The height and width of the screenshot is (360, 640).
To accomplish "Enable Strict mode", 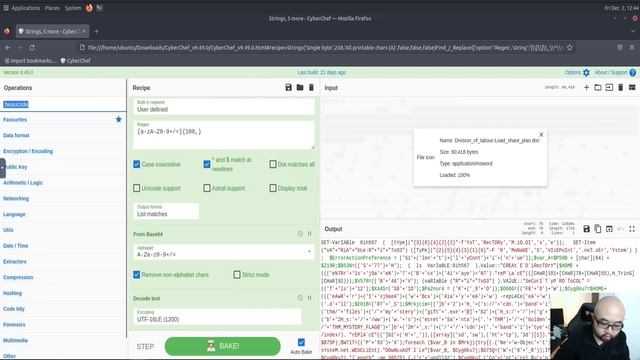I will point(237,275).
